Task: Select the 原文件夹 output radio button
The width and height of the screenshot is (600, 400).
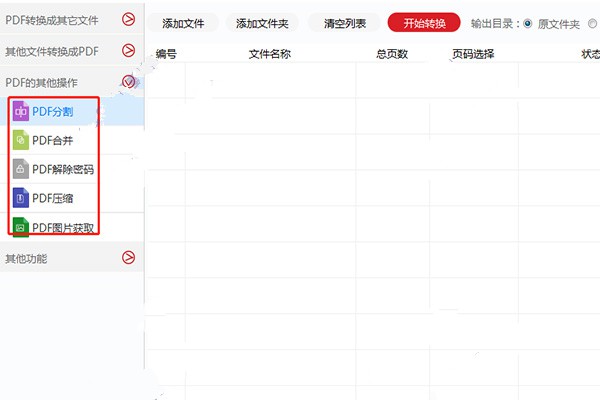Action: pyautogui.click(x=528, y=23)
